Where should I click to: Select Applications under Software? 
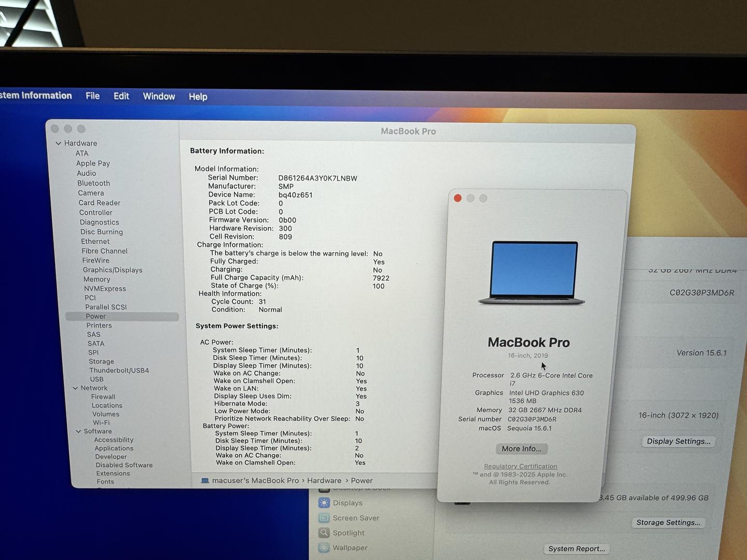point(114,448)
